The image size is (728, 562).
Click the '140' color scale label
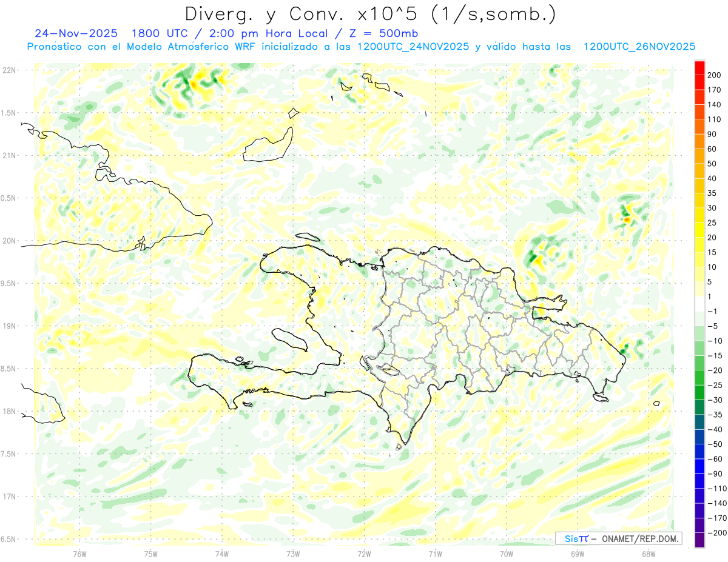(x=715, y=104)
